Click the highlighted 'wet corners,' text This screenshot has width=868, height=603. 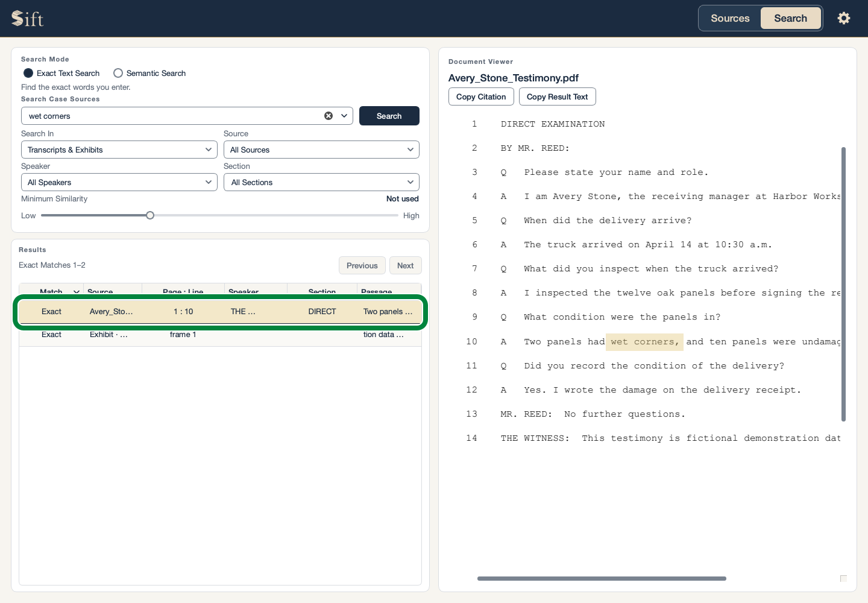644,342
